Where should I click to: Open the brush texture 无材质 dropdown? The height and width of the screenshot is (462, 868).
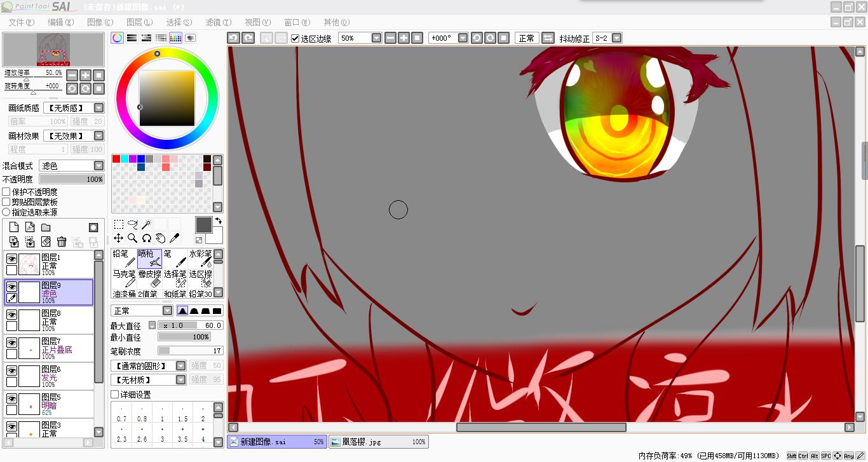pos(149,380)
